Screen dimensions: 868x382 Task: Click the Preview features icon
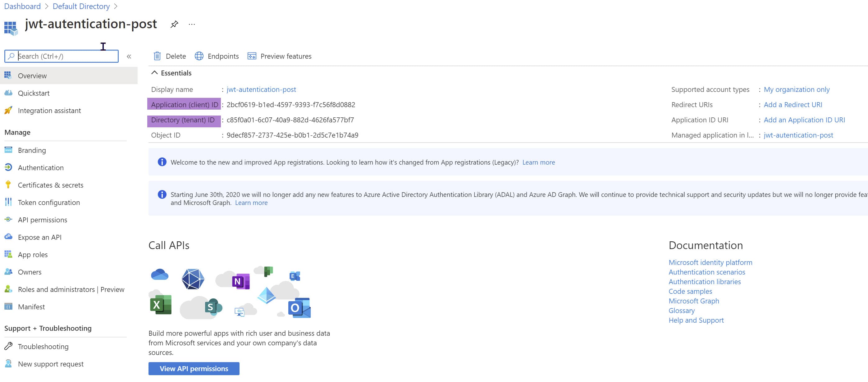(x=252, y=56)
